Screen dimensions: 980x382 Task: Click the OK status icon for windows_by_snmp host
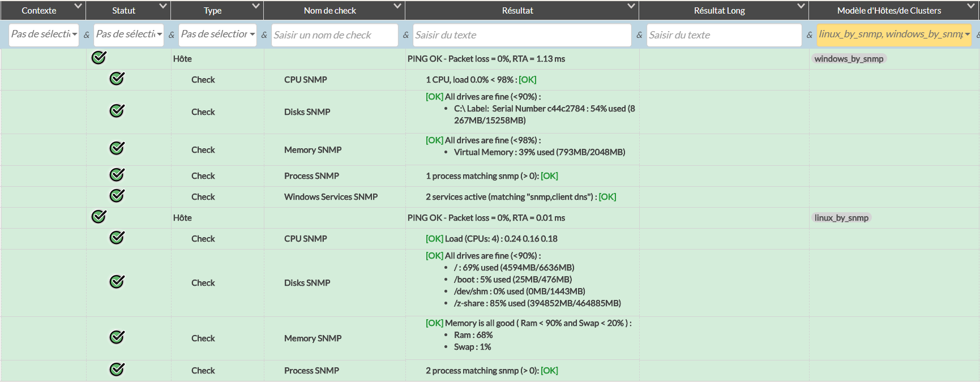tap(99, 58)
